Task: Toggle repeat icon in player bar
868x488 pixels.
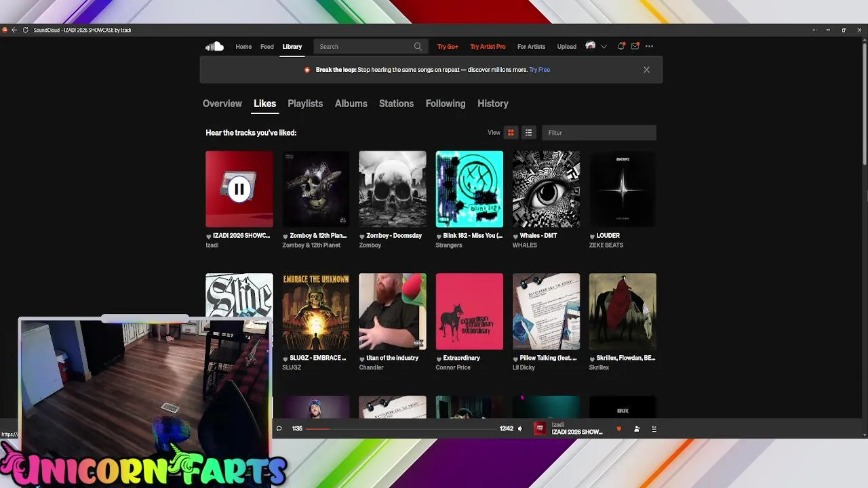Action: click(x=279, y=428)
